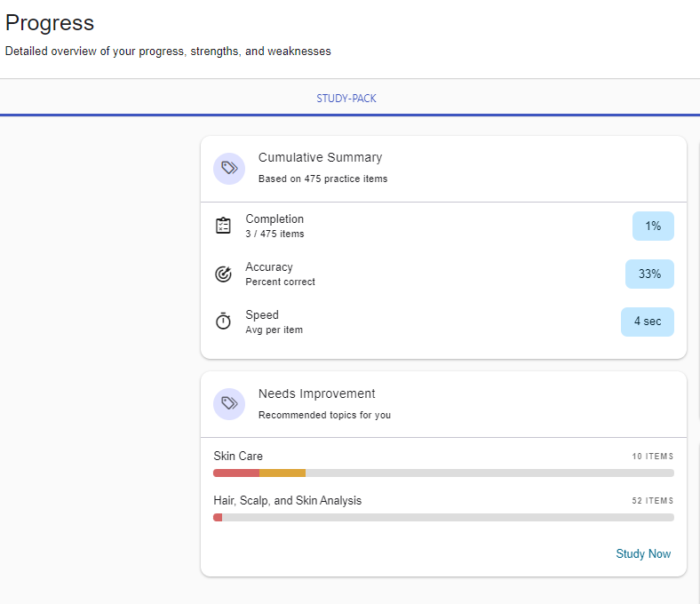
Task: Click the 10 ITEMS count label
Action: click(x=652, y=457)
